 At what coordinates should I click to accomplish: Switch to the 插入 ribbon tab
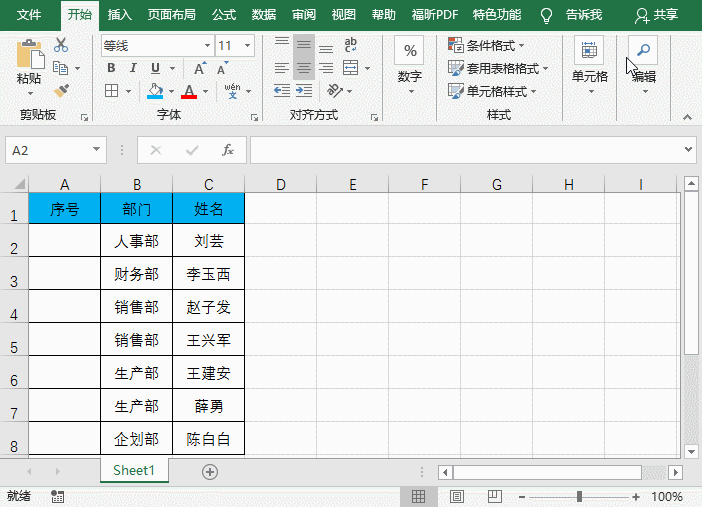point(119,15)
